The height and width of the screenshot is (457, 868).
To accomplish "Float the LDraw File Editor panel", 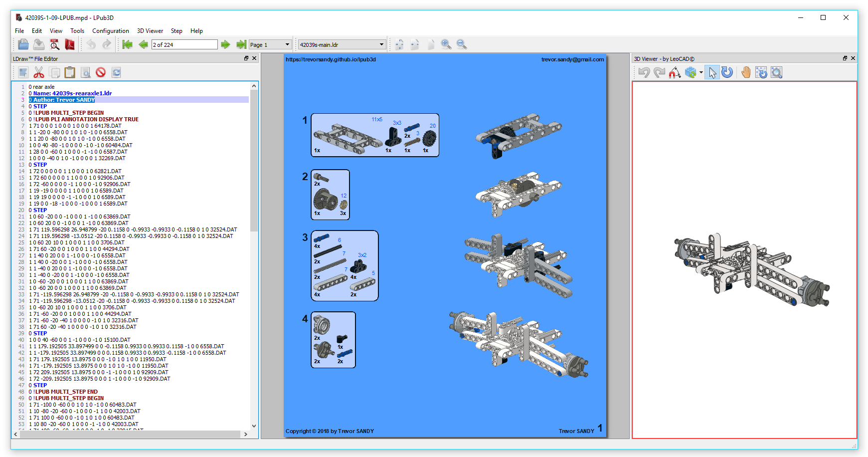I will (x=246, y=58).
